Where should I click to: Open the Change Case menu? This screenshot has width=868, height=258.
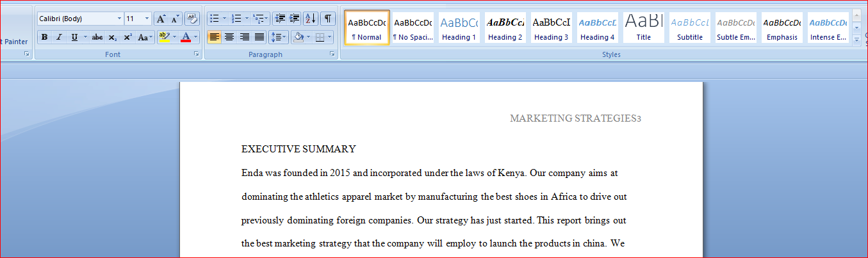145,37
